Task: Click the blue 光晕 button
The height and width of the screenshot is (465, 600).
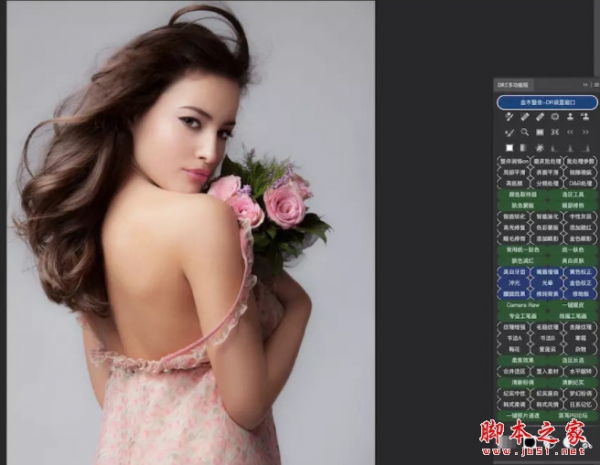Action: point(547,283)
